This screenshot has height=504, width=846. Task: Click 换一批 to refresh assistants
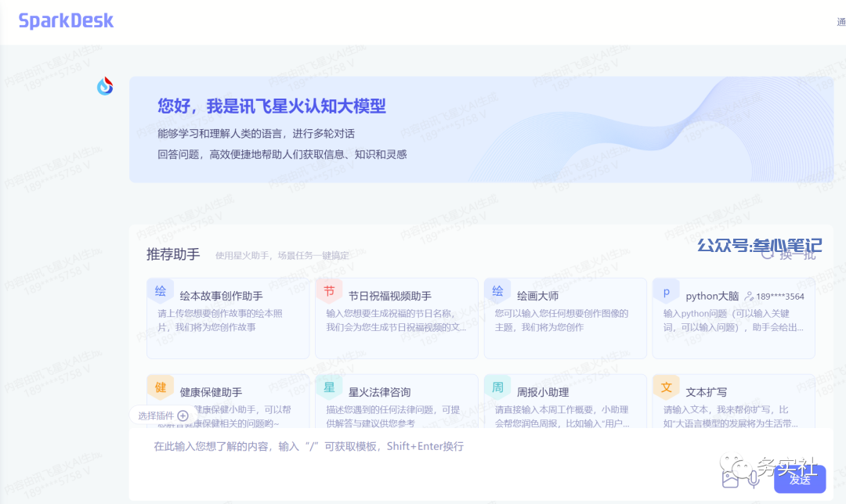(789, 255)
